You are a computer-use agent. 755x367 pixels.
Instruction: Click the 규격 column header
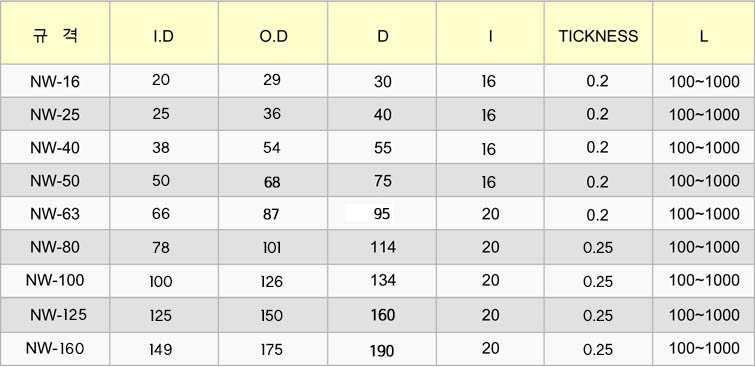[55, 36]
